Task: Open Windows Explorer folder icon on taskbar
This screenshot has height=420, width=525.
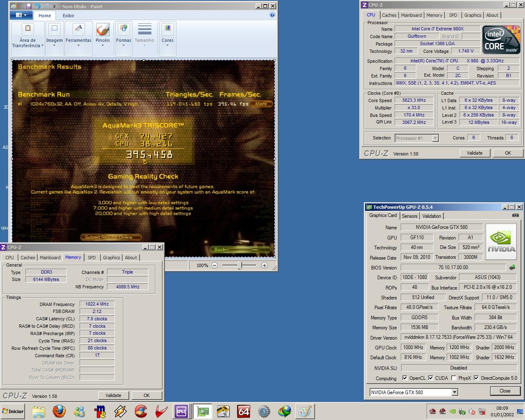Action: [38, 411]
